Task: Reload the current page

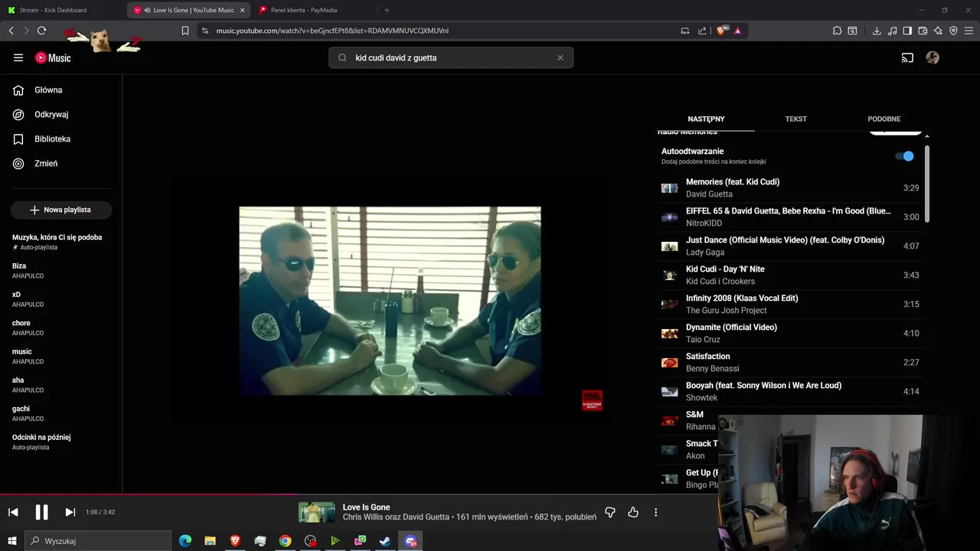Action: (41, 31)
